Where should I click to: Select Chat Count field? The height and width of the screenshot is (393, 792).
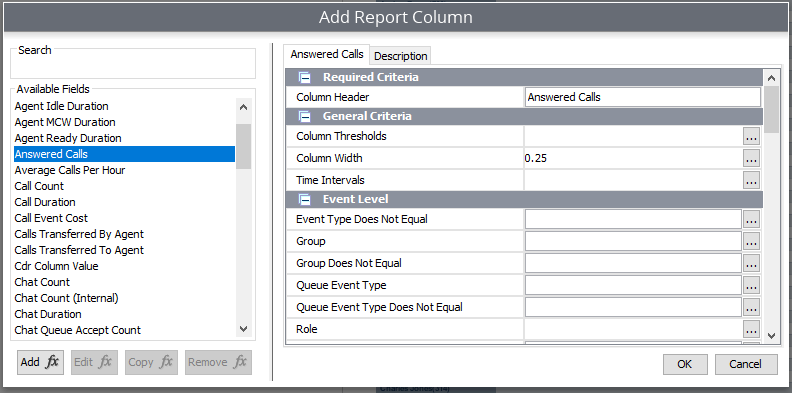[124, 282]
